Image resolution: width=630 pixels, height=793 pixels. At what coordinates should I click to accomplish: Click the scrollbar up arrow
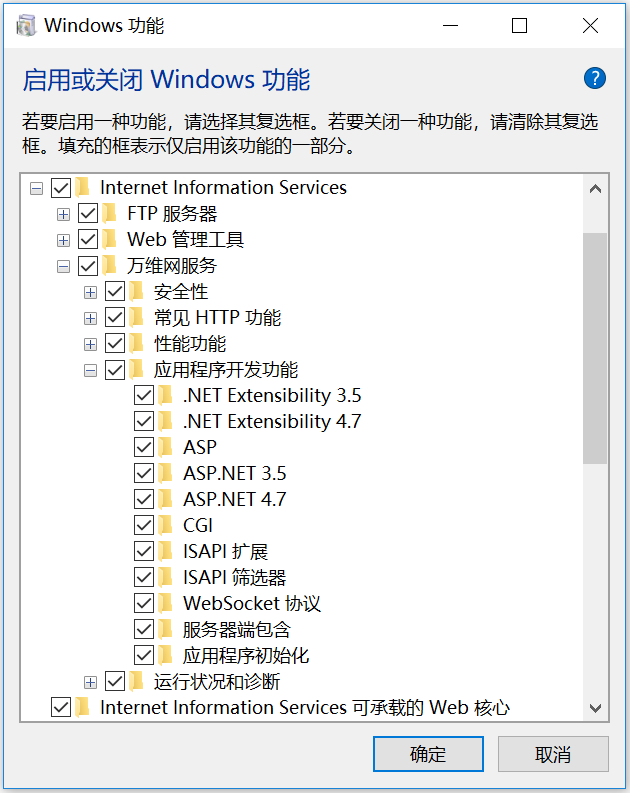[x=595, y=189]
